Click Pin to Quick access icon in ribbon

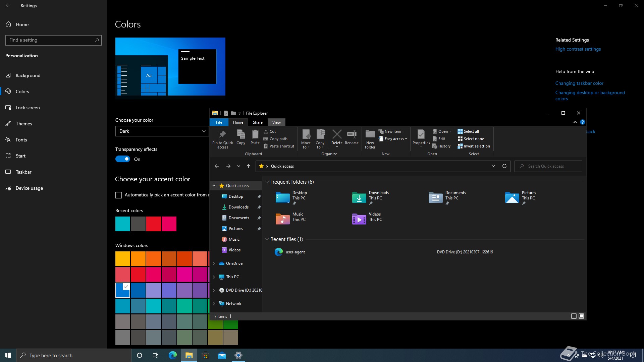(222, 139)
